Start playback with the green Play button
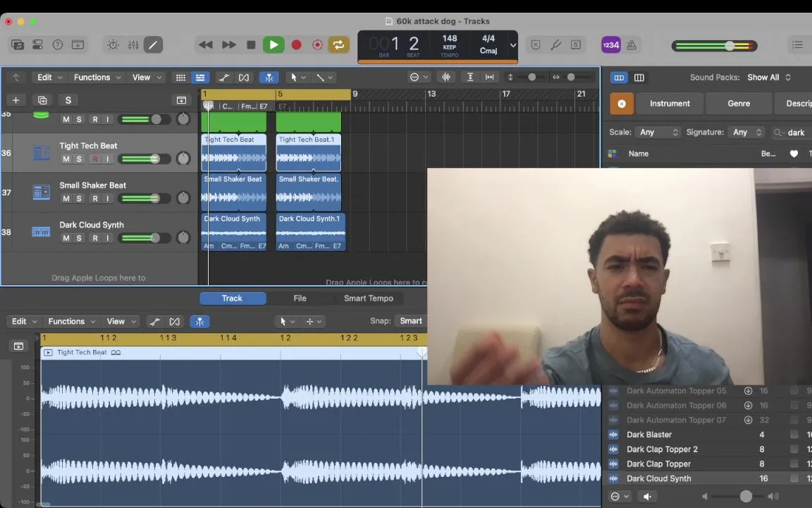This screenshot has height=508, width=812. pyautogui.click(x=273, y=44)
